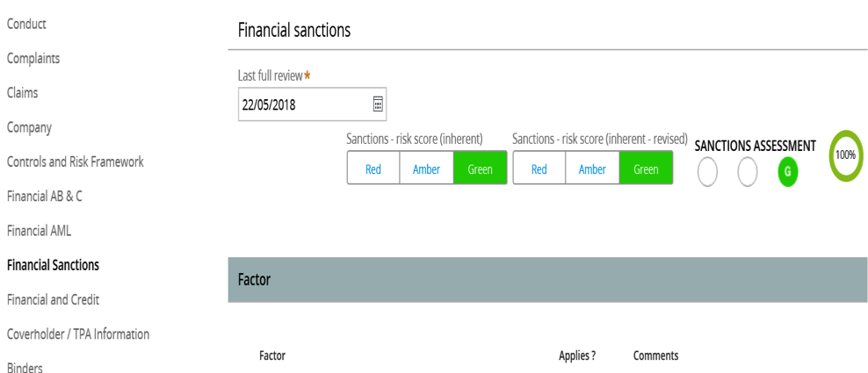Click the green G assessment indicator

tap(788, 172)
